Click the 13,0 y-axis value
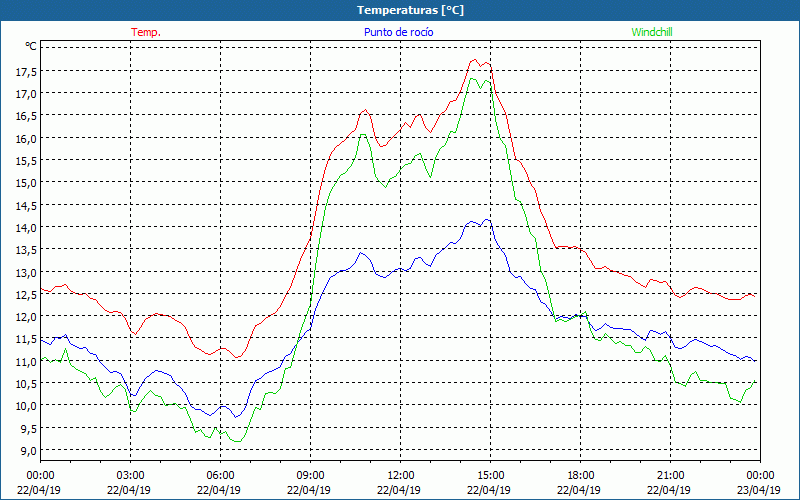 27,272
